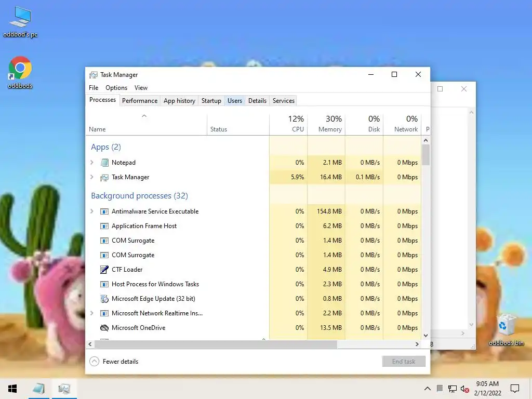Select the Notepad app icon row
The width and height of the screenshot is (532, 399).
click(x=104, y=163)
